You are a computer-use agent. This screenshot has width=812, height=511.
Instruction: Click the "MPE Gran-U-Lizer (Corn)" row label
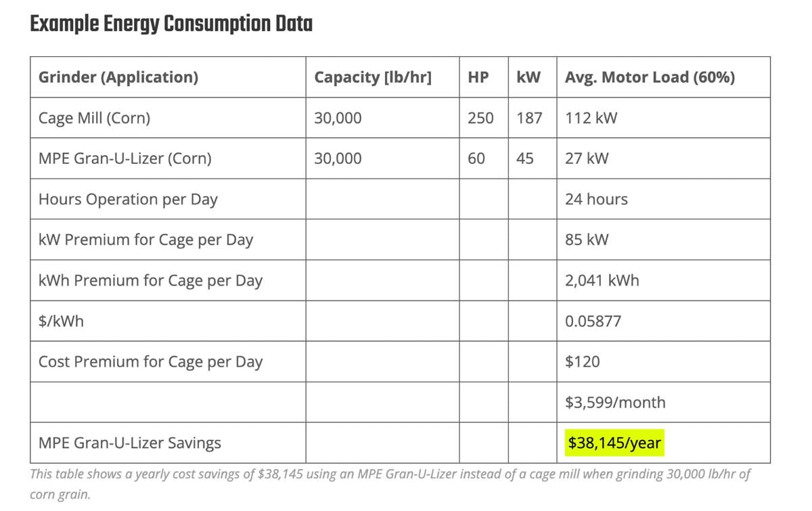click(x=125, y=158)
